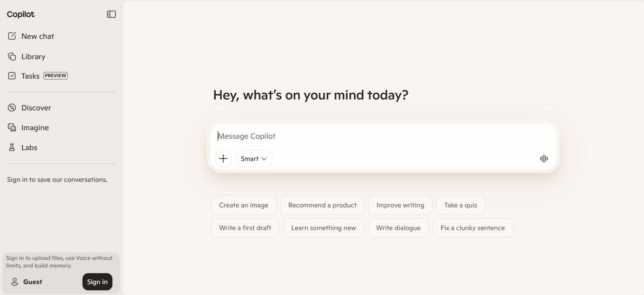Open the Discover compass icon
The height and width of the screenshot is (295, 644).
click(12, 107)
